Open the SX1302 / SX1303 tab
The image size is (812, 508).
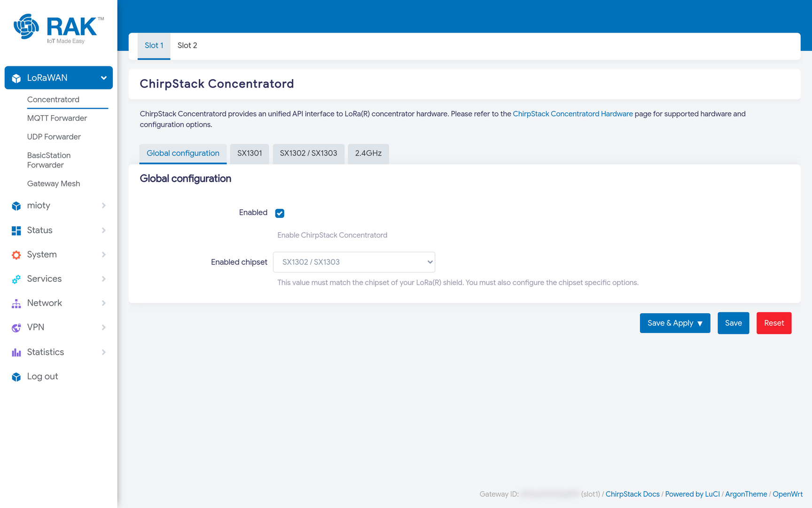(308, 153)
